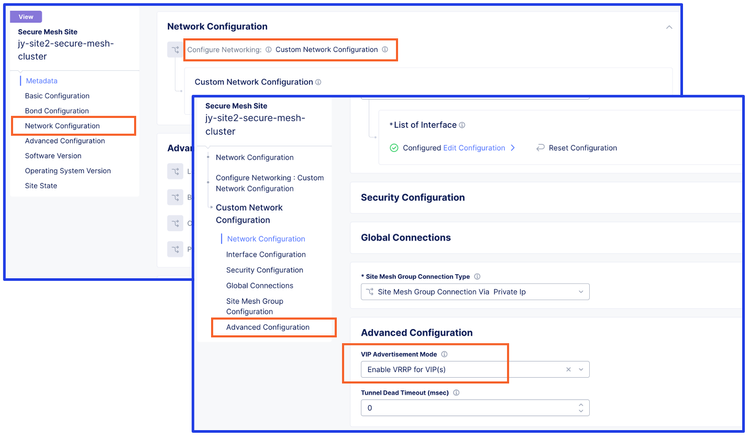Increment the Tunnel Dead Timeout value
This screenshot has height=436, width=749.
tap(581, 404)
